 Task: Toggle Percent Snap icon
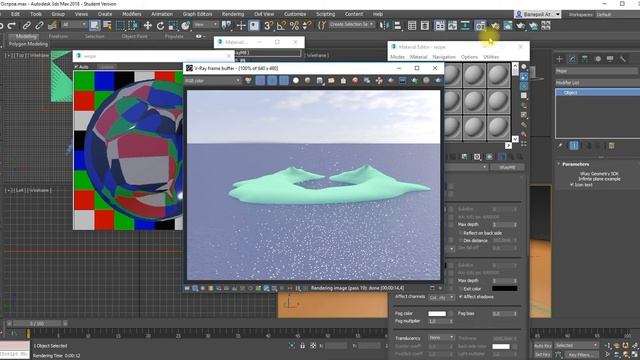pyautogui.click(x=294, y=25)
